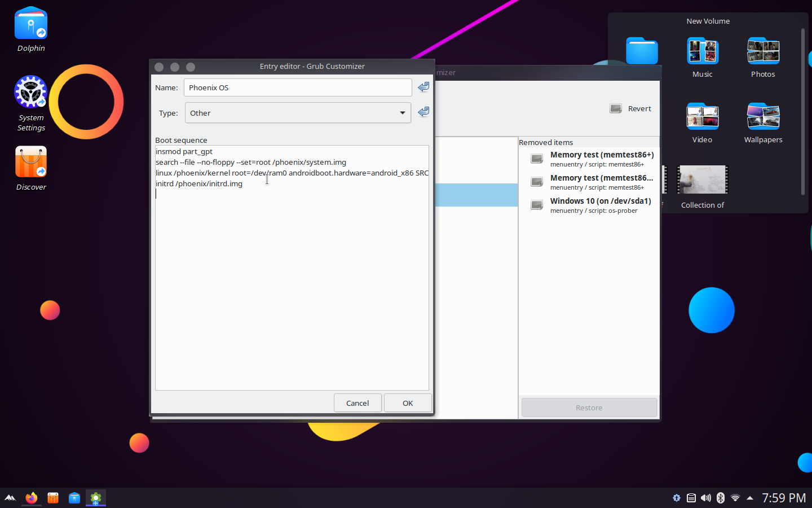Viewport: 812px width, 508px height.
Task: Open Grub Customizer from the taskbar
Action: point(95,498)
